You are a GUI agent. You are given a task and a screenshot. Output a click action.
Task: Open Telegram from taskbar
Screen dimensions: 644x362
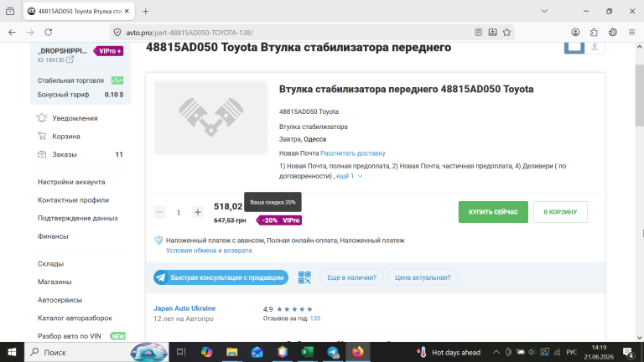pyautogui.click(x=333, y=352)
